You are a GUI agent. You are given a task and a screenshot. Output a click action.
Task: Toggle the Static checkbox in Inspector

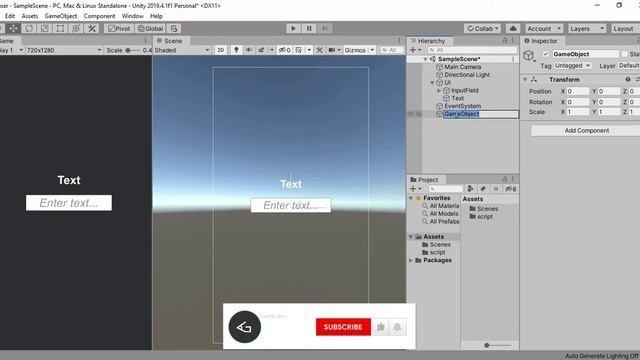pyautogui.click(x=624, y=54)
